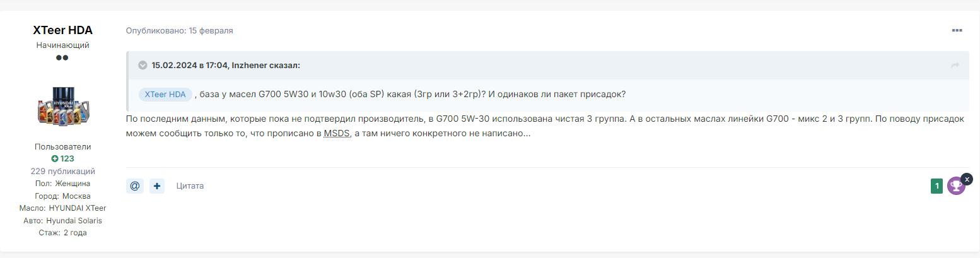This screenshot has height=258, width=980.
Task: Click the rank dots under Начинающий
Action: tap(62, 57)
